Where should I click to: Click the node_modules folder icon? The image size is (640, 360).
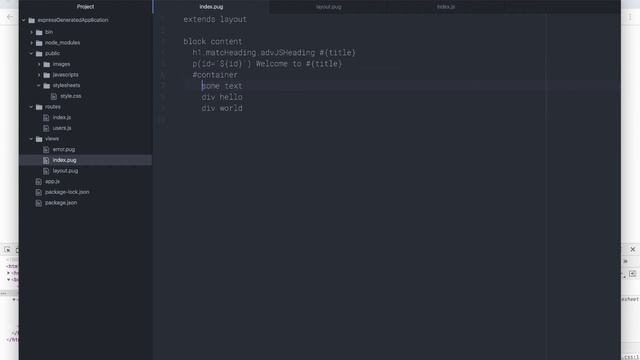pos(39,43)
